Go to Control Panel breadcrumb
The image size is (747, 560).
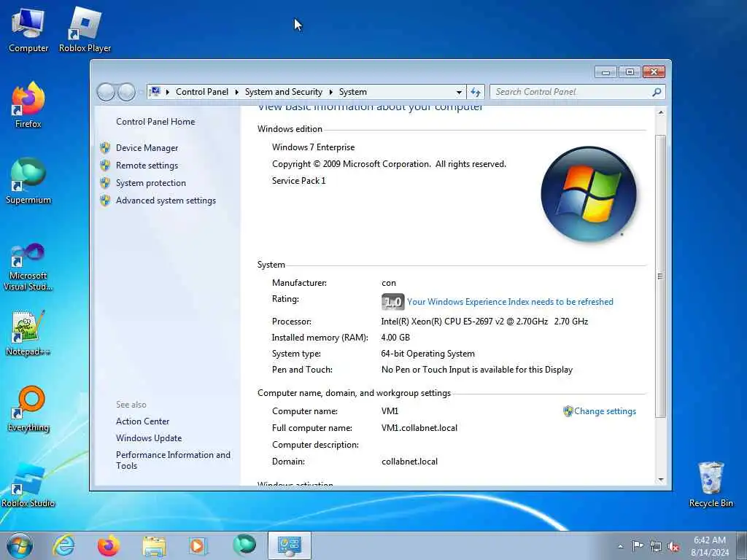pyautogui.click(x=202, y=91)
